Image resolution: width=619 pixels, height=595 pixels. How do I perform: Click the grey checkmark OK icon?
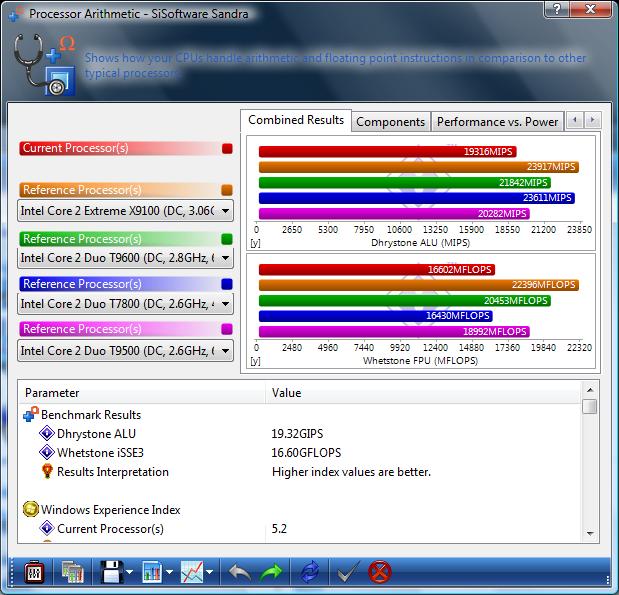(x=349, y=572)
